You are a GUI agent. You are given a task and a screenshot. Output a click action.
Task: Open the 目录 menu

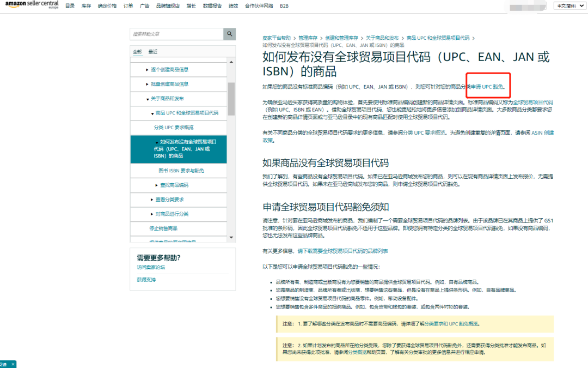70,6
